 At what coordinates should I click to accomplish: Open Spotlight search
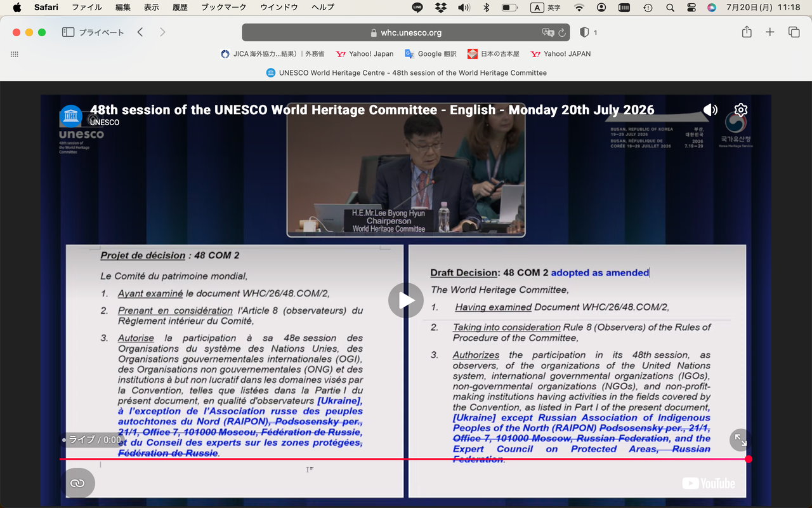[x=670, y=8]
